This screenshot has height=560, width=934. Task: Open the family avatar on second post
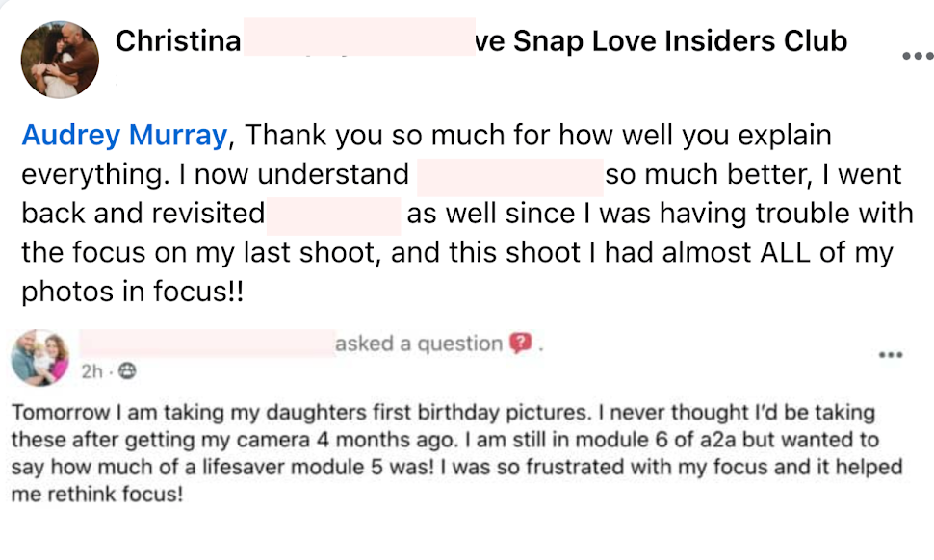point(39,358)
